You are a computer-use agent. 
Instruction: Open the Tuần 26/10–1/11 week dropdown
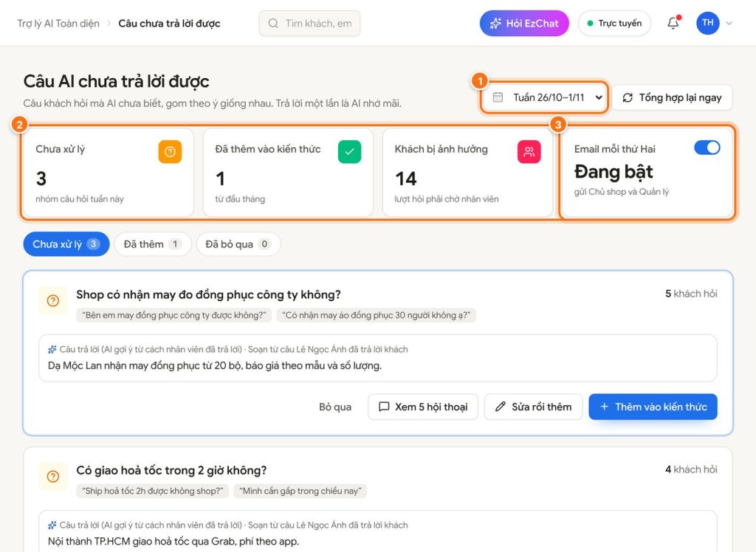(x=545, y=97)
